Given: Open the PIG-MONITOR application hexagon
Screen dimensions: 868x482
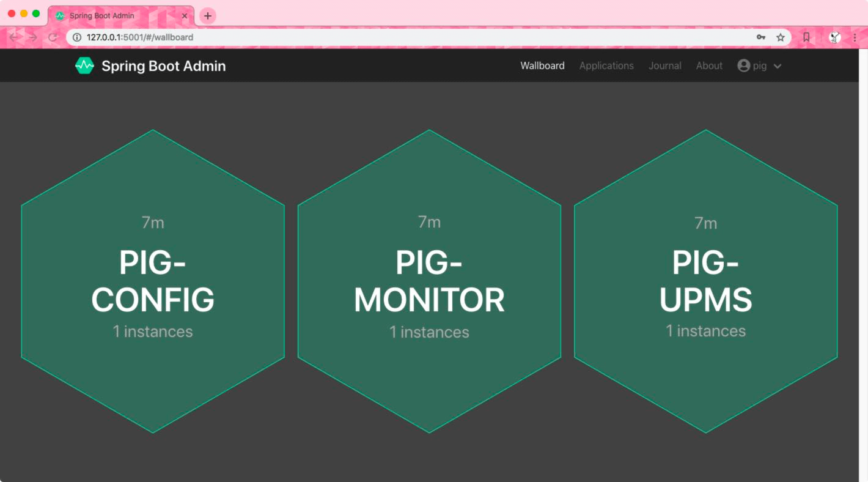Looking at the screenshot, I should [x=429, y=281].
